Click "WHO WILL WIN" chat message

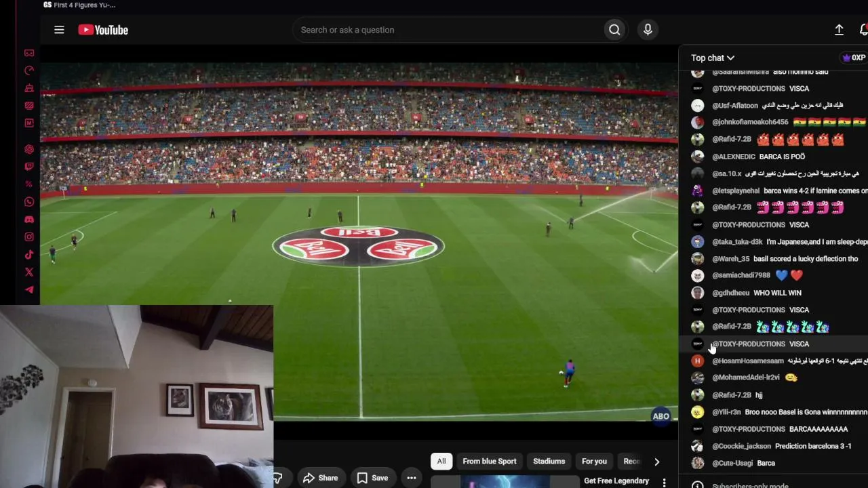pos(777,293)
